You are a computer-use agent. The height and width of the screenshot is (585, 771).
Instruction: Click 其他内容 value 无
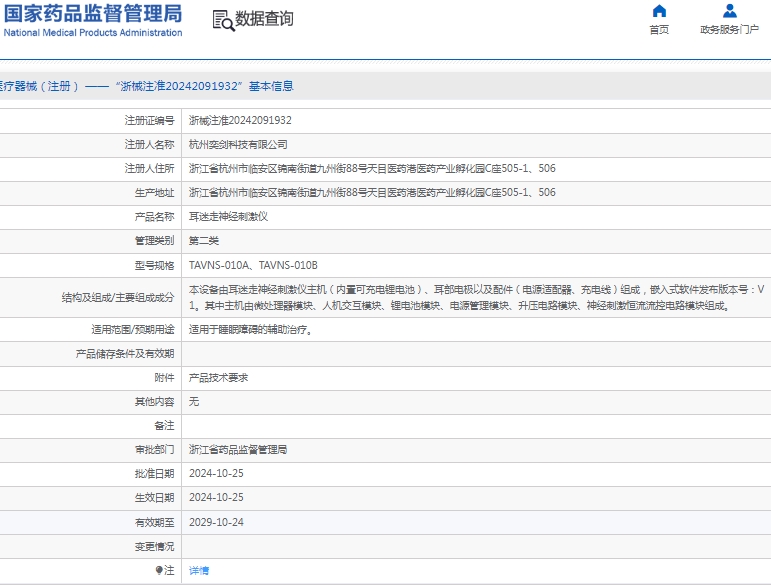(x=194, y=402)
